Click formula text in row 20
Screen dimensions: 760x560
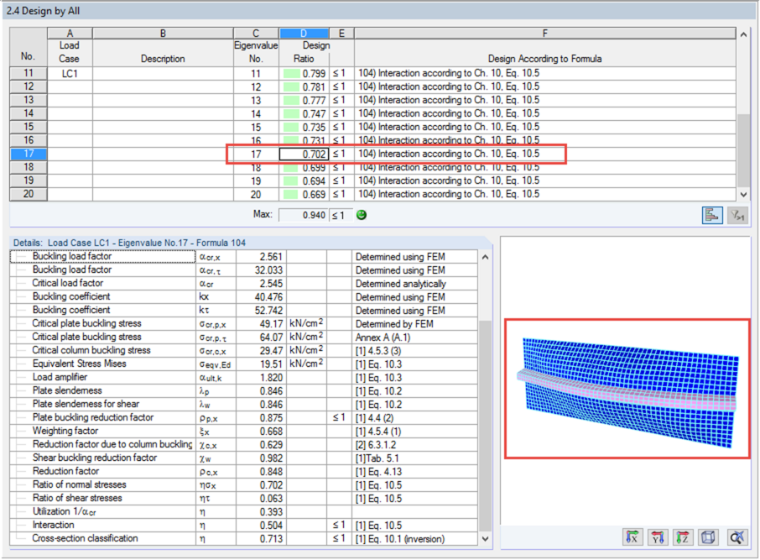point(449,194)
